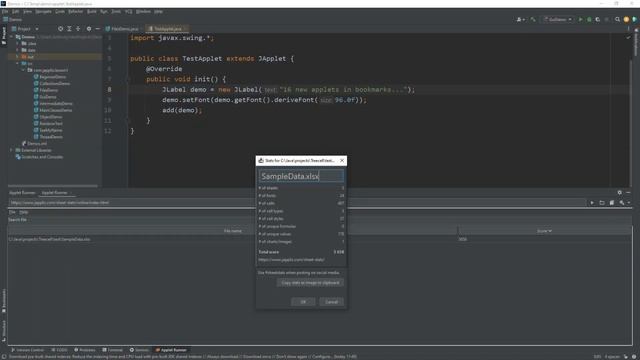Open japplis sheet-stats link in dialog
Screen dimensions: 640x360
click(291, 260)
